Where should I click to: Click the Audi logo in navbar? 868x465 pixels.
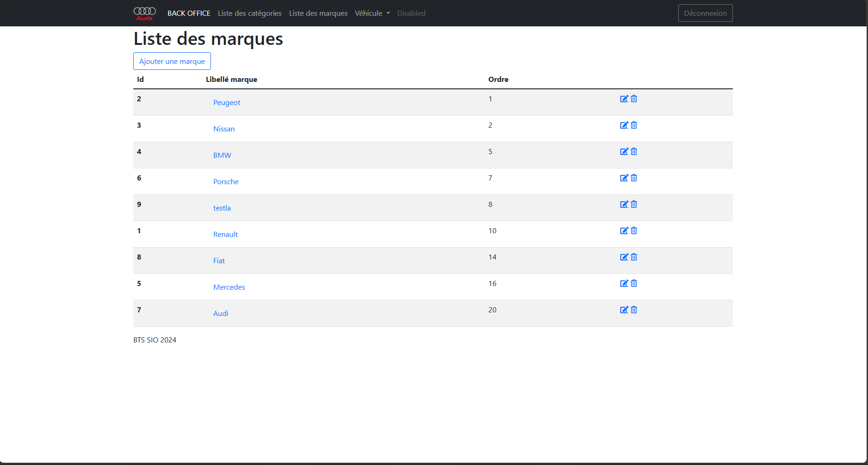[x=145, y=13]
